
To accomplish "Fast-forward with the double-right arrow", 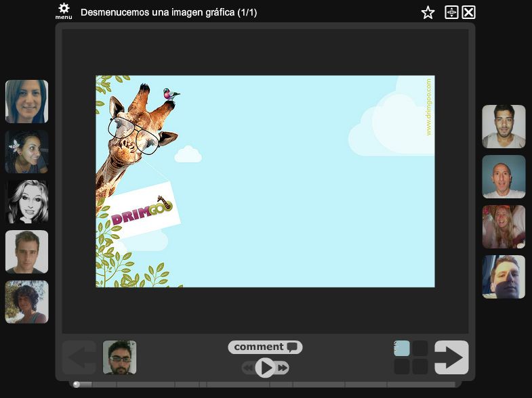I will click(283, 368).
